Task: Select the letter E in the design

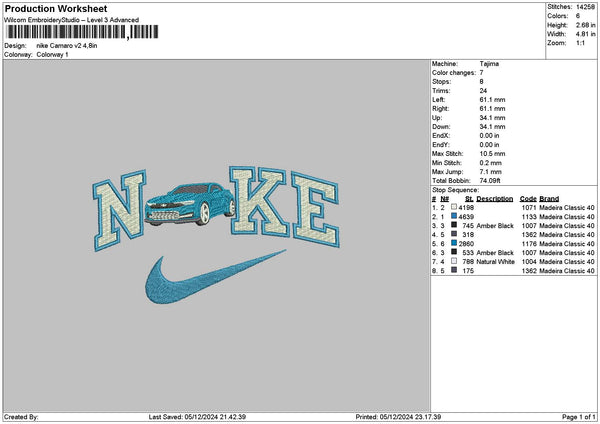Action: coord(316,210)
